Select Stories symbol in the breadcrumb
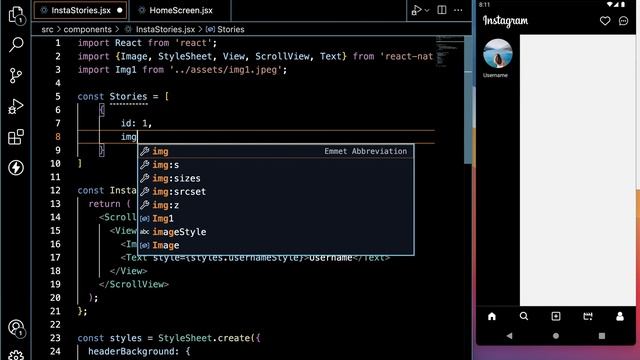The height and width of the screenshot is (360, 640). (x=231, y=29)
